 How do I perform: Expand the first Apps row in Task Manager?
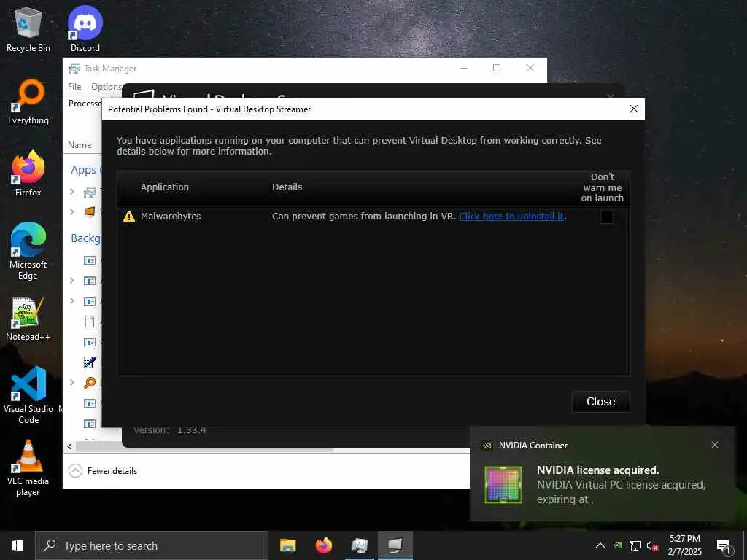click(72, 192)
